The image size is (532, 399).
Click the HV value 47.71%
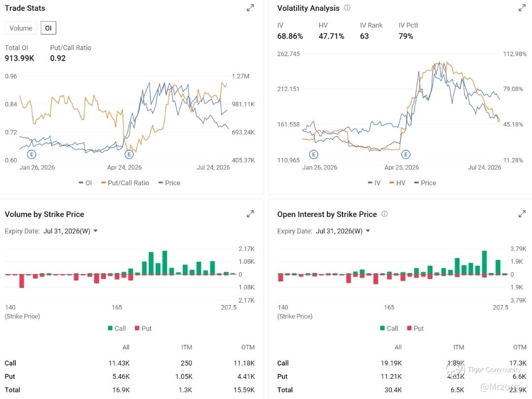[x=331, y=36]
